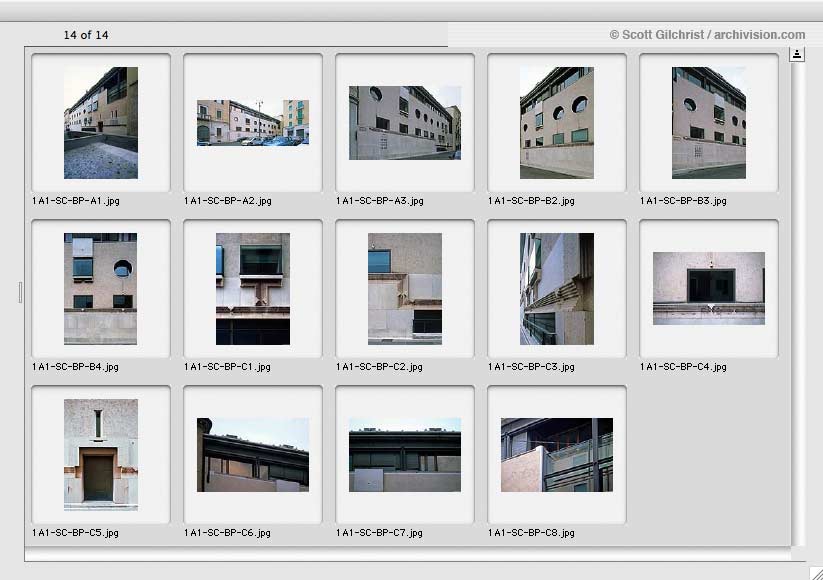Click the filename label 1A1-SC-BP-B2.jpg
Image resolution: width=823 pixels, height=580 pixels.
pos(531,201)
